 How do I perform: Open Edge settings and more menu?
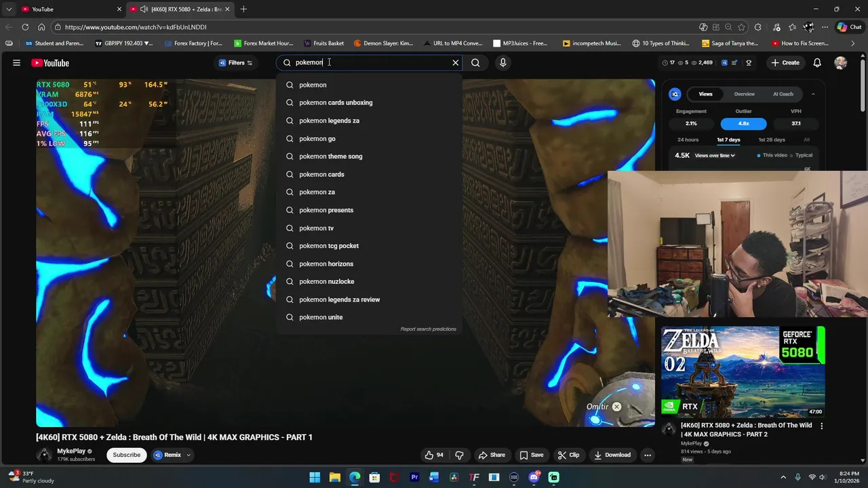point(825,27)
